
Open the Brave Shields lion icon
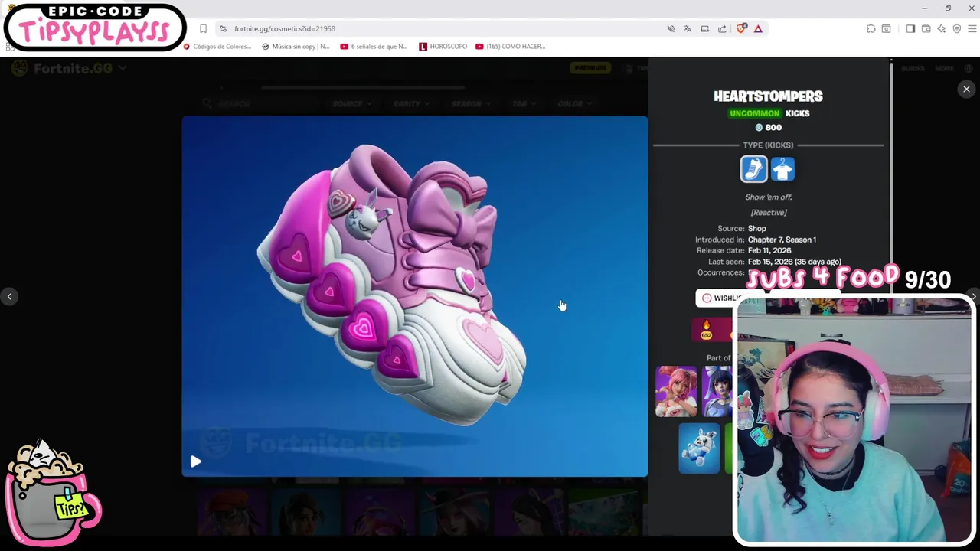[x=741, y=28]
